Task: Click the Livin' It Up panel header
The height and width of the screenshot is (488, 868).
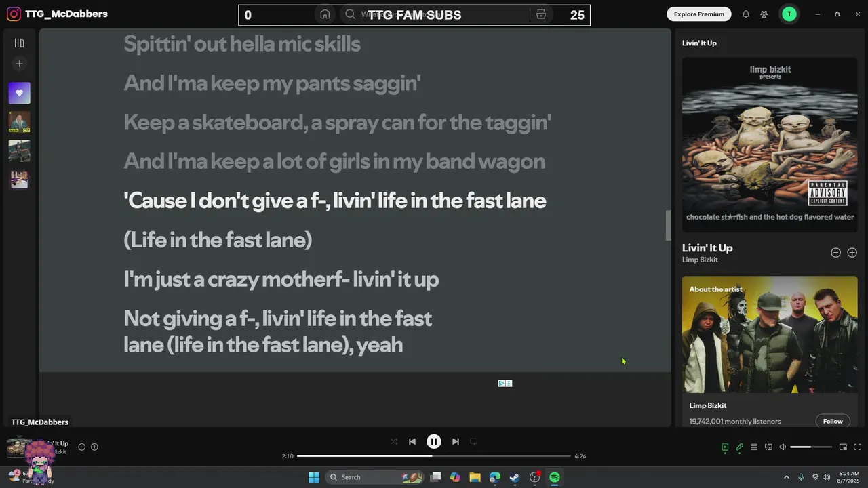Action: point(699,43)
